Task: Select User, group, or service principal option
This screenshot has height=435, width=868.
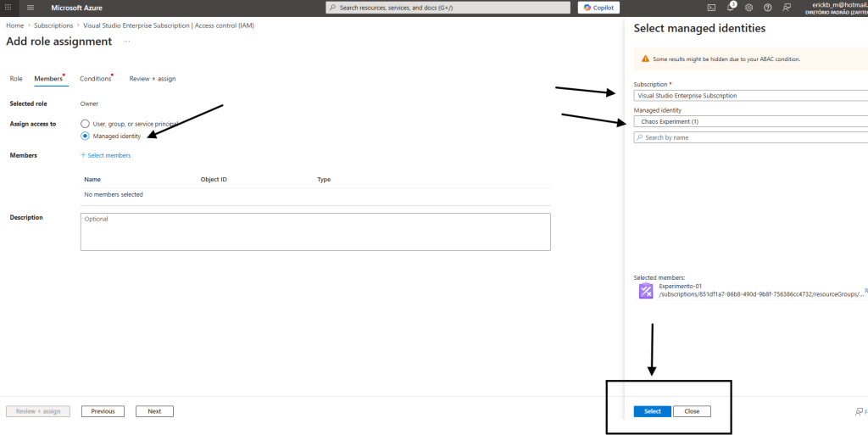Action: (85, 124)
